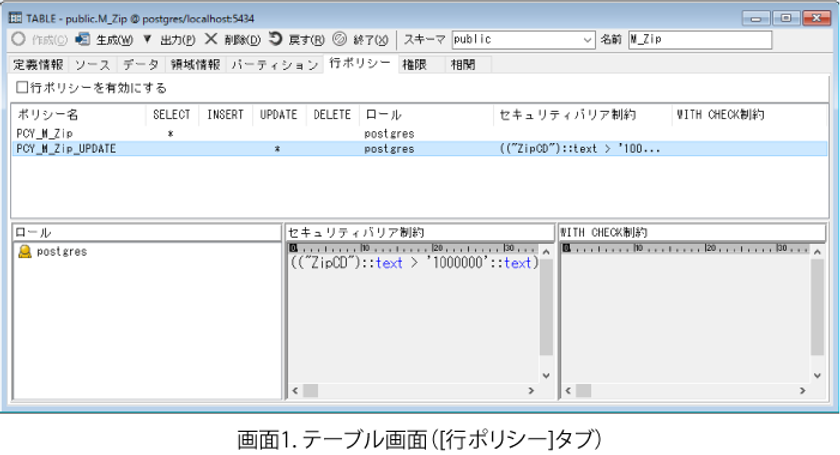Open the スキーマ public combo box
The width and height of the screenshot is (840, 455).
coord(523,40)
